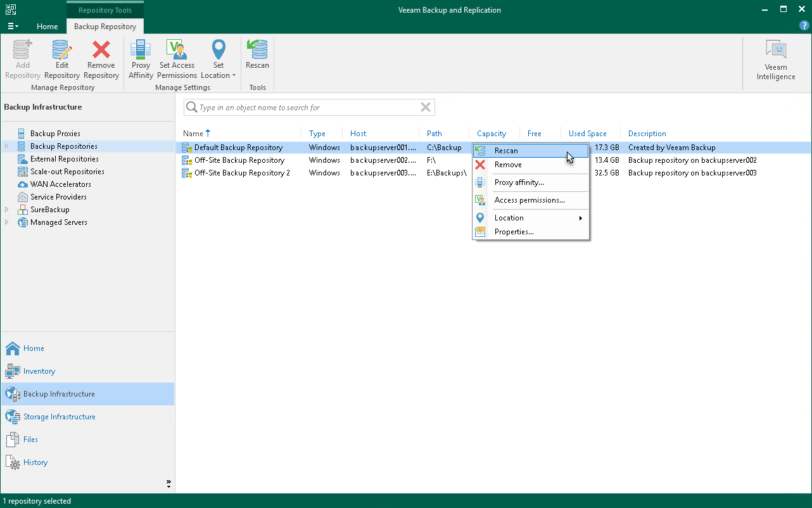Screen dimensions: 812x508
Task: Select Properties... in the context menu
Action: click(x=514, y=232)
